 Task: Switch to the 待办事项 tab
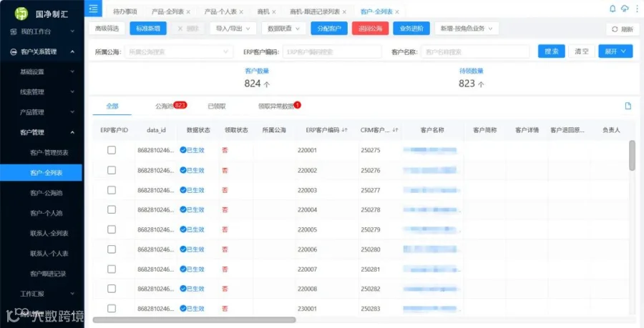tap(125, 12)
